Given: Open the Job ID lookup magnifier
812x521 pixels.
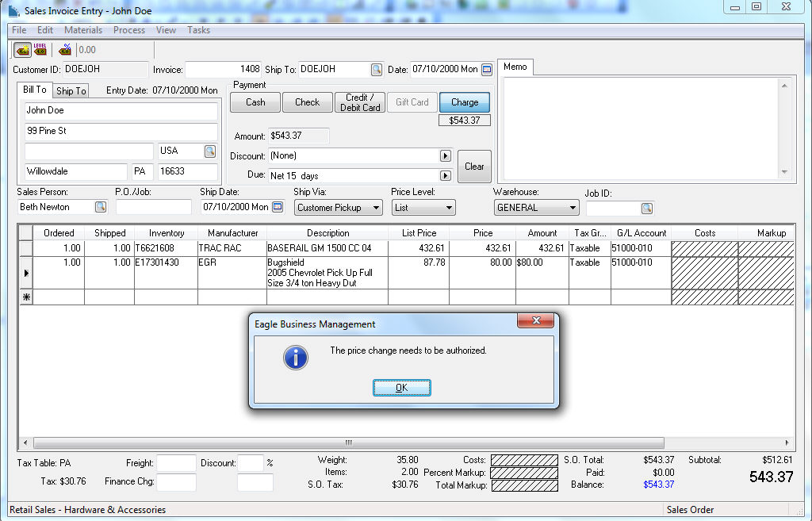Looking at the screenshot, I should [647, 208].
